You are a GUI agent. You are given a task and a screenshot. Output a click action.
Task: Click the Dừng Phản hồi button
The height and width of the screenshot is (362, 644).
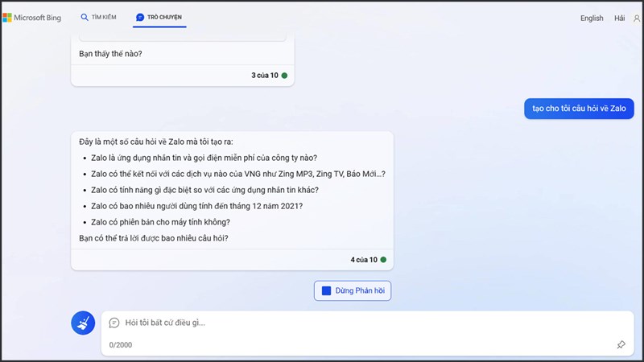coord(353,290)
